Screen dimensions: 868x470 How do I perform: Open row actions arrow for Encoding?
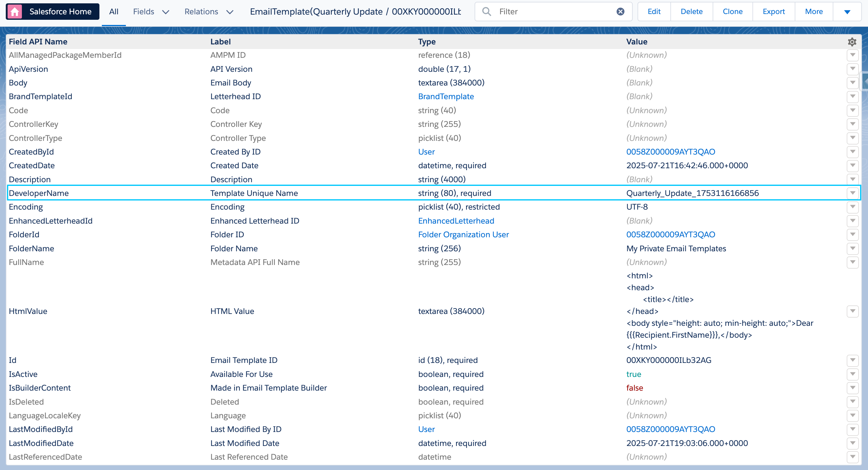pyautogui.click(x=852, y=207)
